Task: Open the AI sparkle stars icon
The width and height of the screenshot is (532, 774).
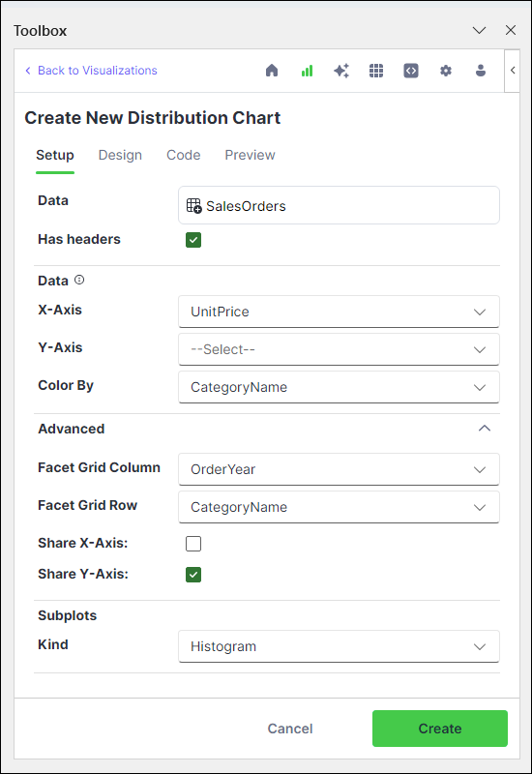Action: pyautogui.click(x=341, y=71)
